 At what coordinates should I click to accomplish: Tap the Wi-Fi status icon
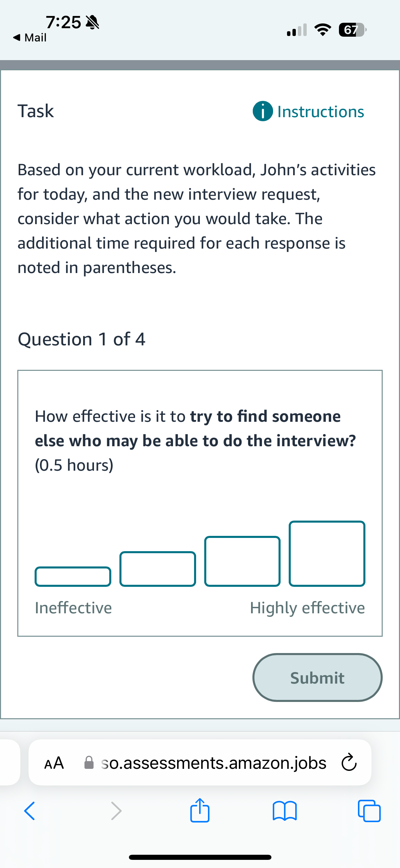(322, 30)
